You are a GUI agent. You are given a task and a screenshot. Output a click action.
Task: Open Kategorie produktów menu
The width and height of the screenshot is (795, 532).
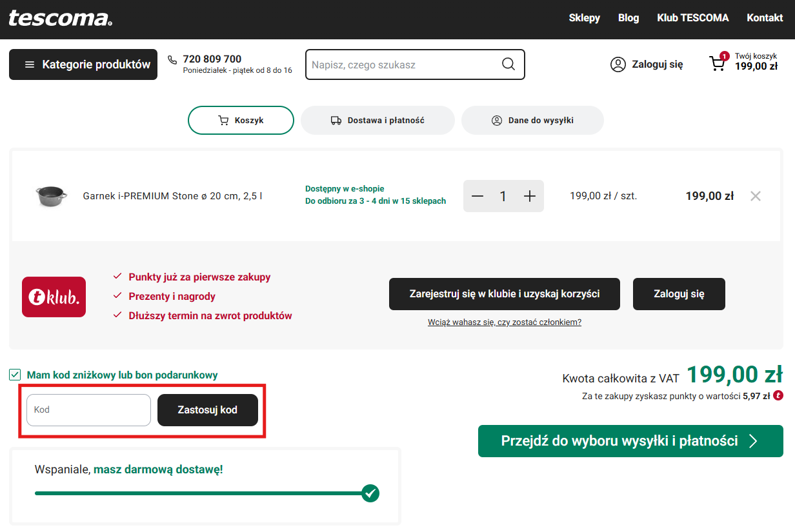[x=83, y=64]
